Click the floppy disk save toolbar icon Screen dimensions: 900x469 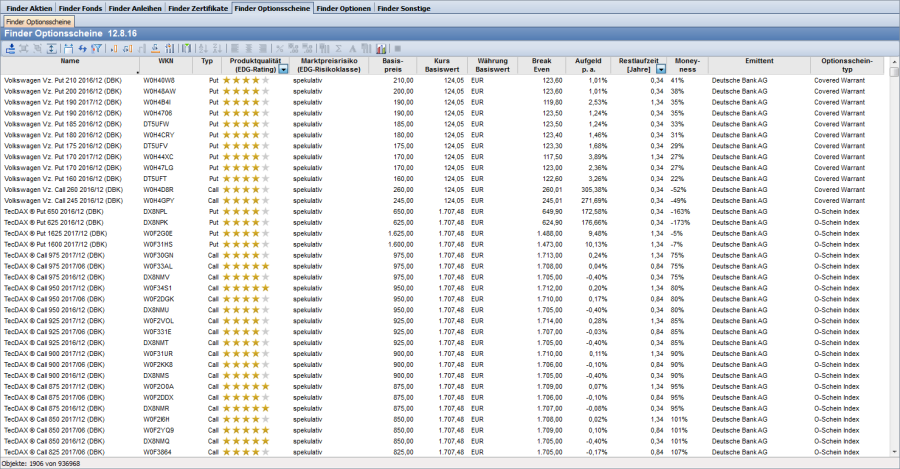coord(68,48)
